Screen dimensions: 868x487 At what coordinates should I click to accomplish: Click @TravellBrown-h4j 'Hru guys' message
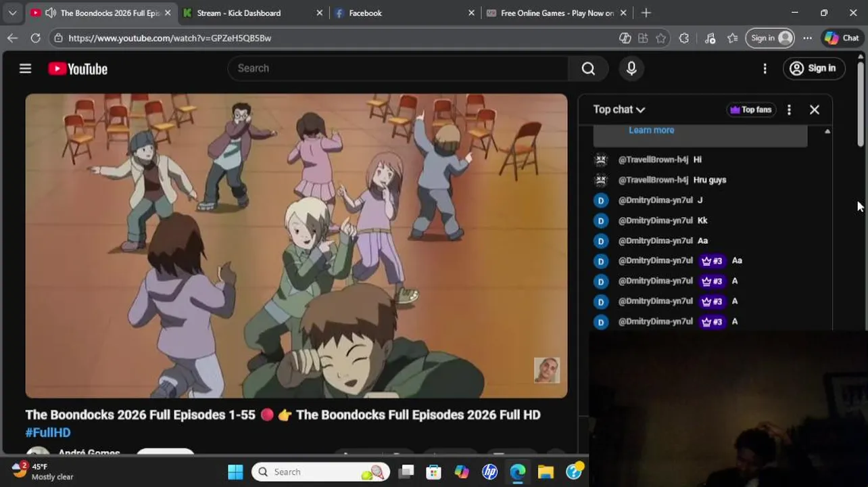710,180
